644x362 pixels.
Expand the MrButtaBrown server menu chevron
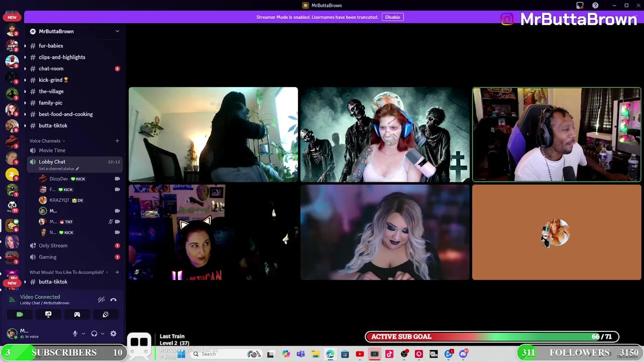point(117,31)
